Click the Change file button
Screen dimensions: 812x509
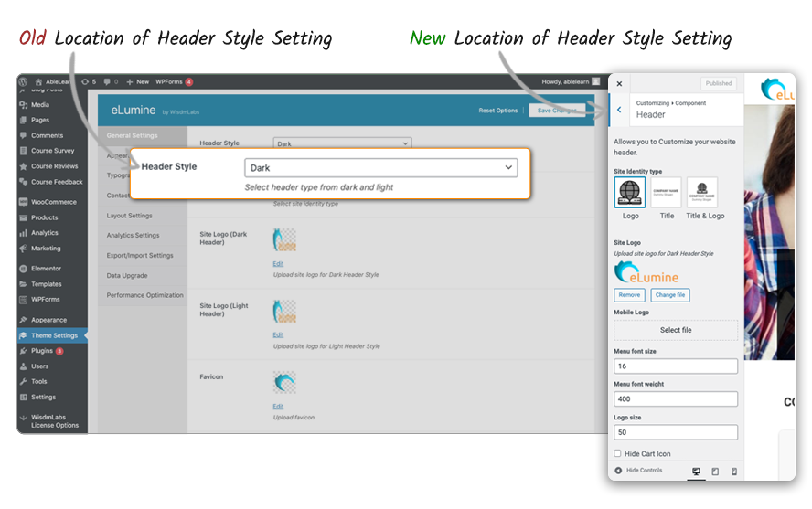pyautogui.click(x=670, y=295)
